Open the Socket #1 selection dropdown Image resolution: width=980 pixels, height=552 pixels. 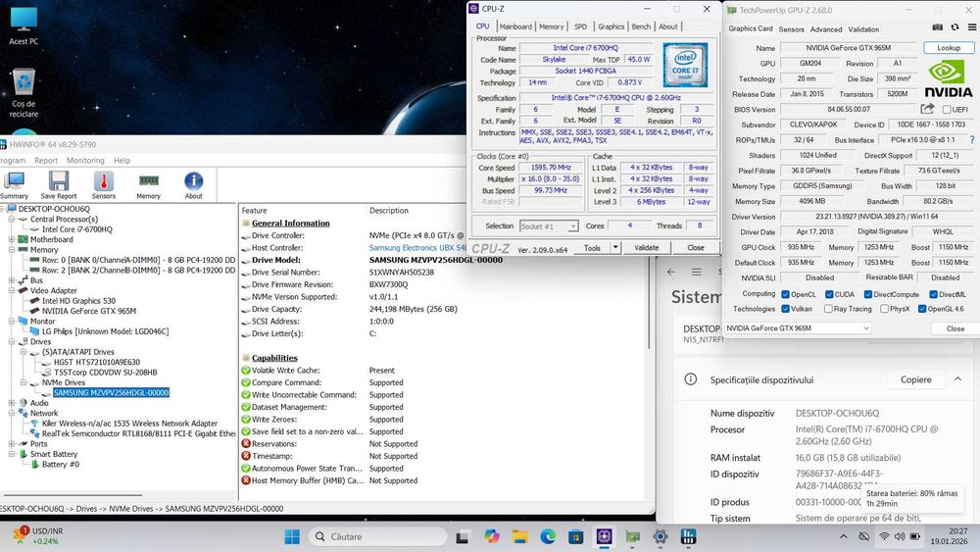[548, 226]
